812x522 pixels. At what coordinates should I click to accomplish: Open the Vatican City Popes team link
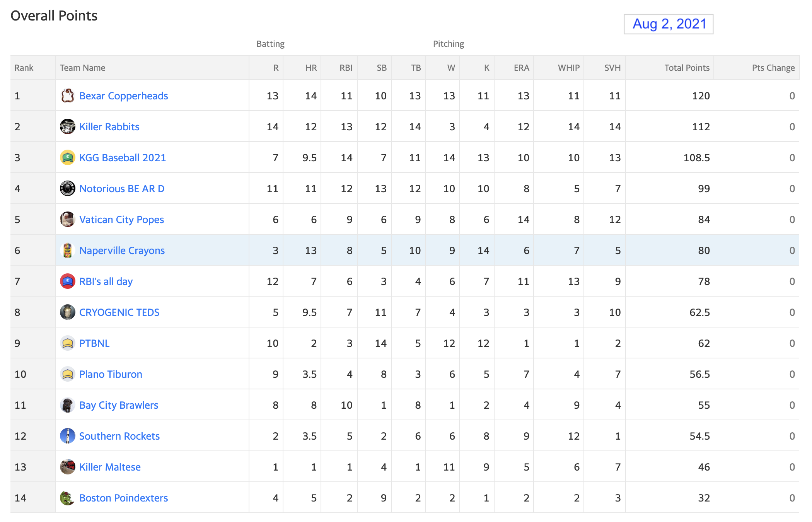[121, 220]
